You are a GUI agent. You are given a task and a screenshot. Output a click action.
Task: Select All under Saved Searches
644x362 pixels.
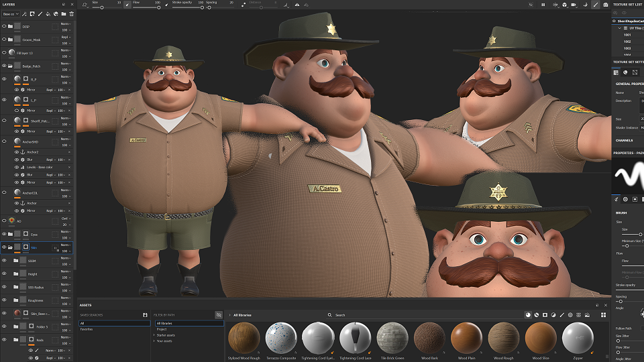(114, 323)
